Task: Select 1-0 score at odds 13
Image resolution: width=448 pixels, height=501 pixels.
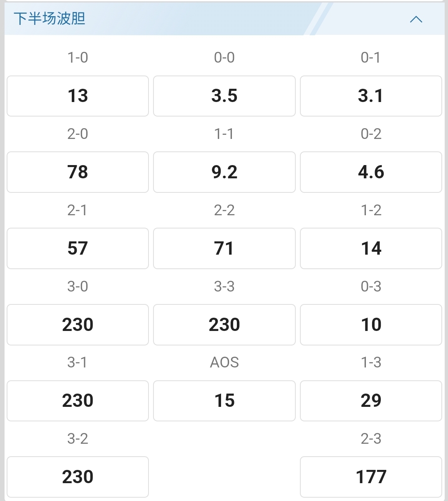Action: 78,96
